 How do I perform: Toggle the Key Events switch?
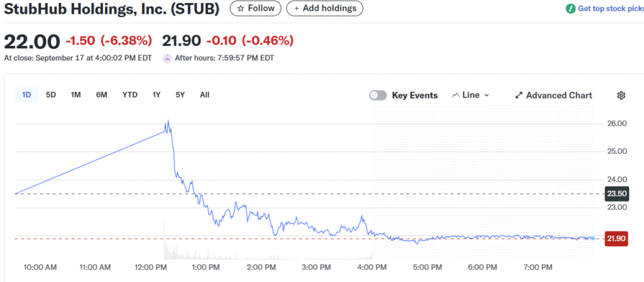coord(378,95)
